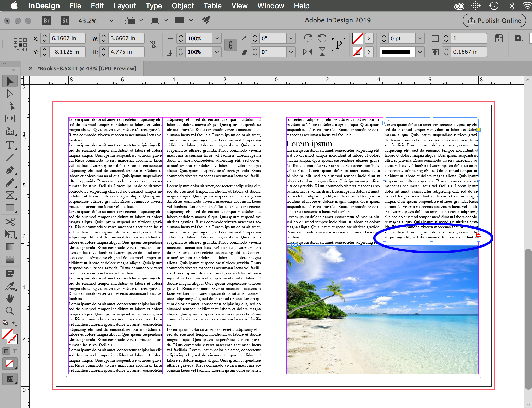532x408 pixels.
Task: Open the rotation angle dropdown
Action: click(x=291, y=38)
